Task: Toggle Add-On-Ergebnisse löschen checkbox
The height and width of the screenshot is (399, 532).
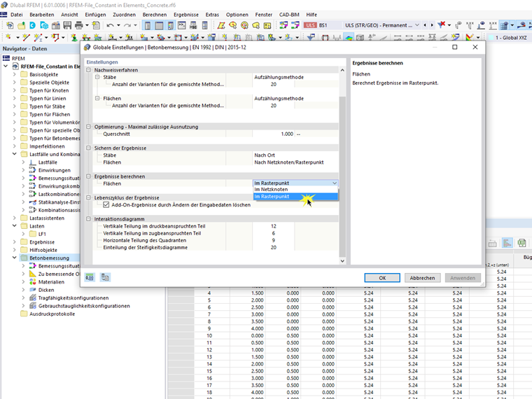Action: (106, 205)
